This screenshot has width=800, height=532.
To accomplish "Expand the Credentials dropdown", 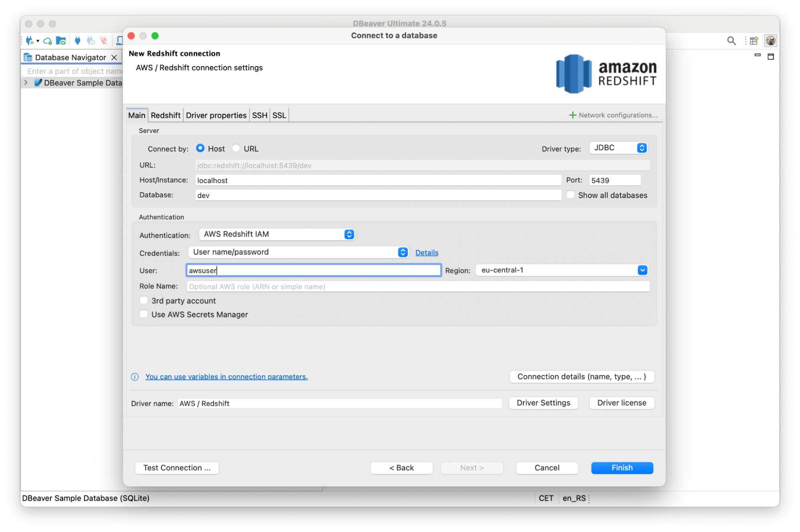I will [403, 252].
